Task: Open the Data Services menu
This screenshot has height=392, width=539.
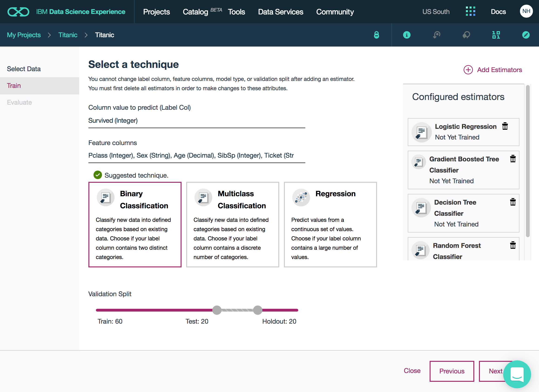Action: pos(281,12)
